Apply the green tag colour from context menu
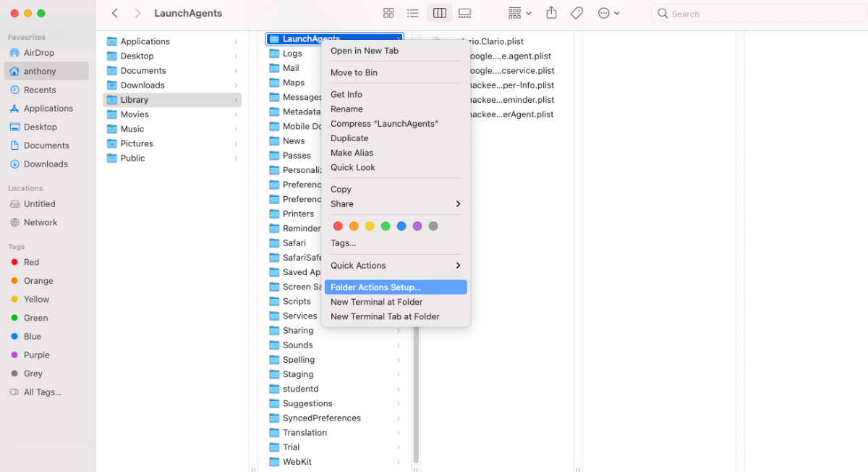The height and width of the screenshot is (472, 868). click(385, 226)
